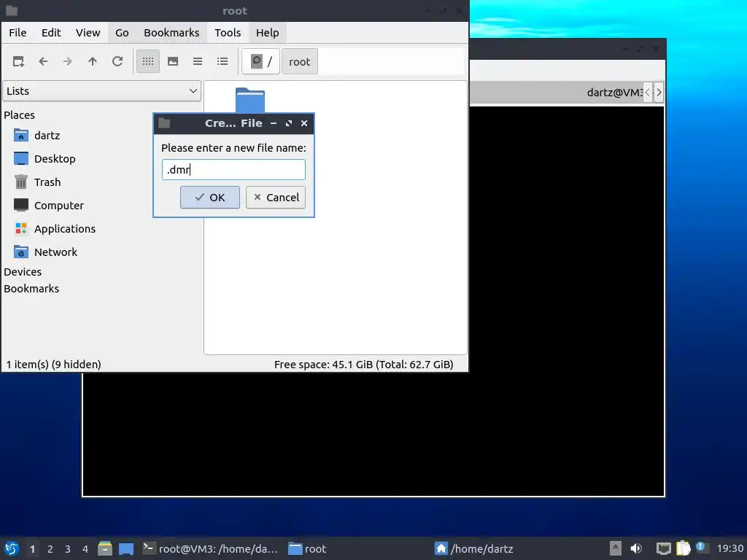Open the Tools menu

click(x=228, y=33)
